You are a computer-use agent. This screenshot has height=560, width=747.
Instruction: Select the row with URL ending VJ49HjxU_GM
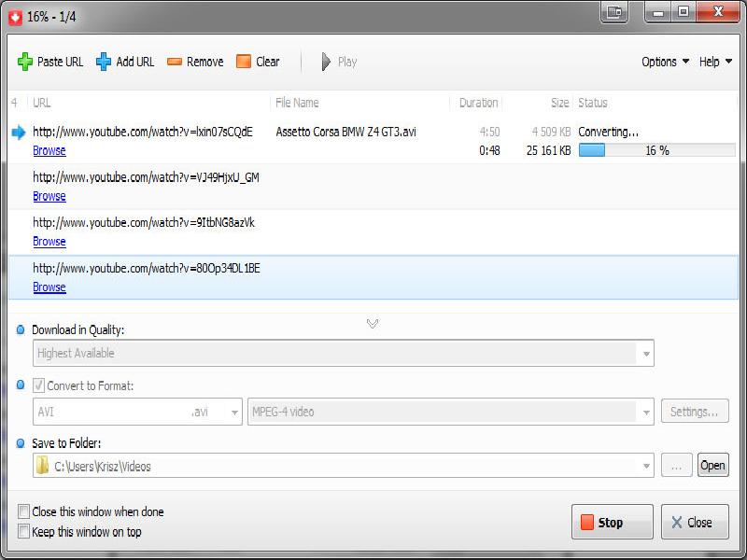pos(373,187)
